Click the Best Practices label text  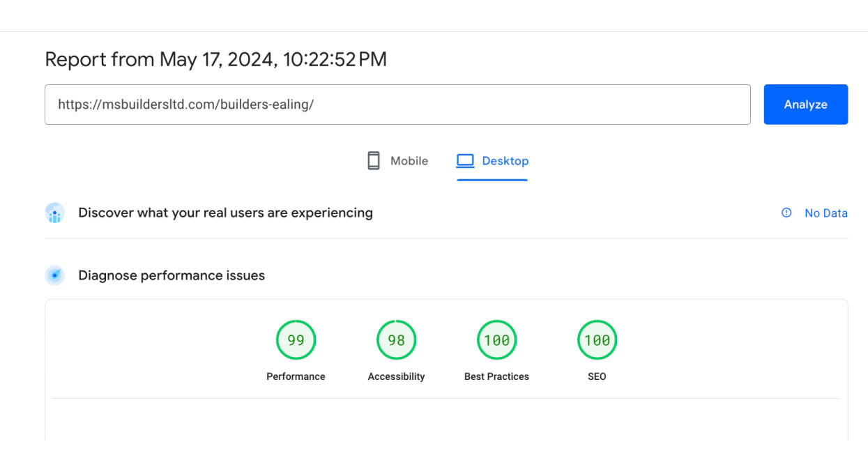tap(496, 376)
